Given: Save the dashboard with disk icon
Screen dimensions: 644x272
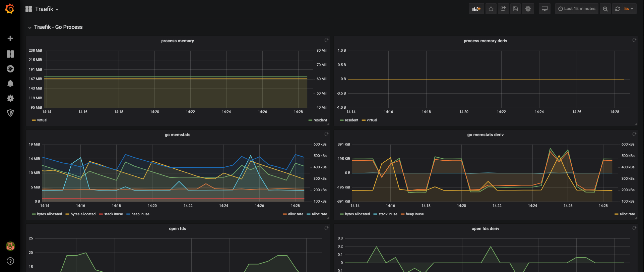Looking at the screenshot, I should (515, 9).
